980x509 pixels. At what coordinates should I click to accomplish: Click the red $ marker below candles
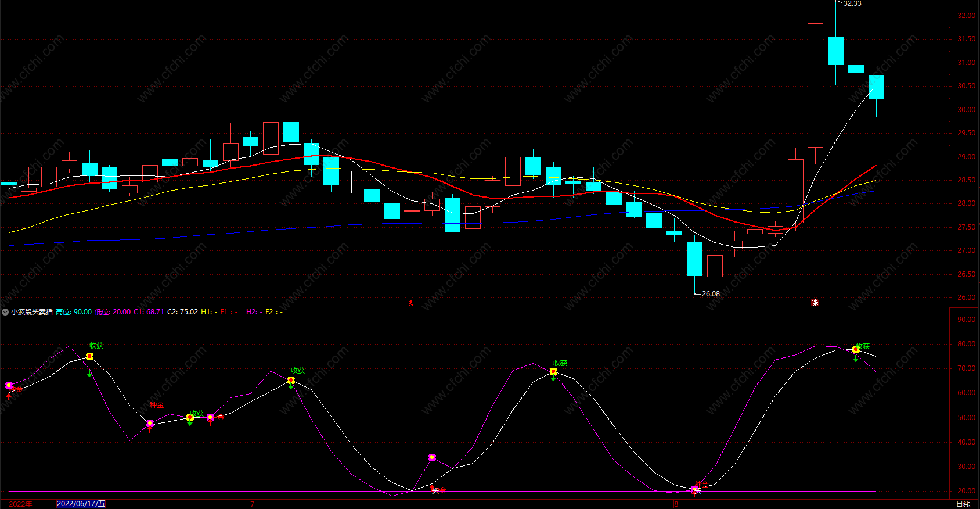coord(411,303)
